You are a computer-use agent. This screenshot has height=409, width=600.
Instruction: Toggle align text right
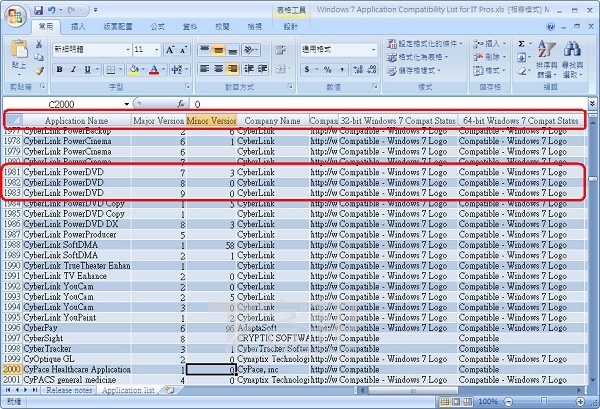[232, 69]
